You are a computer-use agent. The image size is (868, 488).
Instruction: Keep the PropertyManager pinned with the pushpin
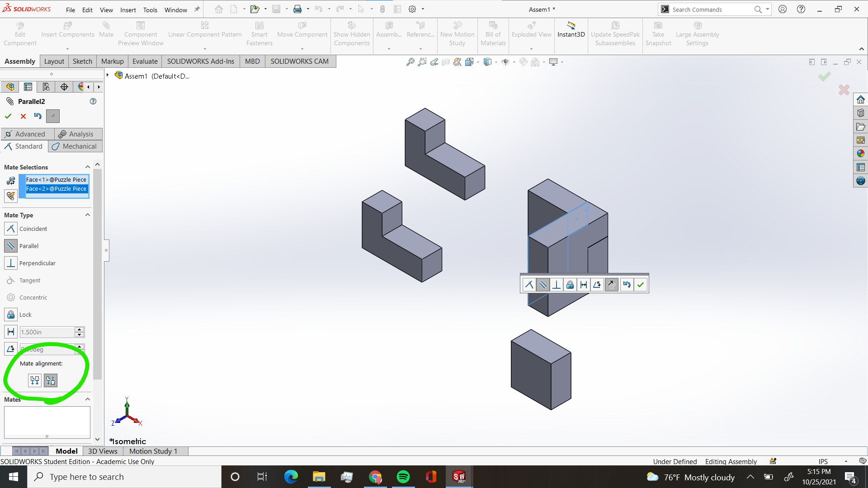pyautogui.click(x=52, y=116)
